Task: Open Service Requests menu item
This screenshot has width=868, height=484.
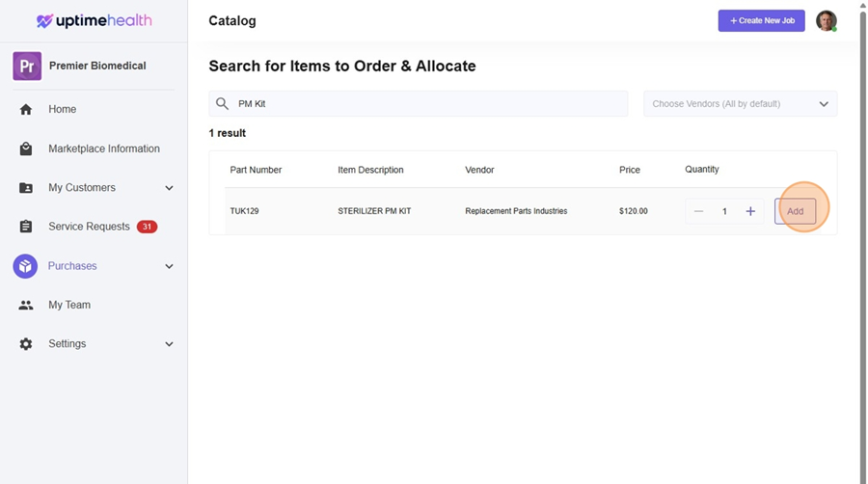Action: coord(89,227)
